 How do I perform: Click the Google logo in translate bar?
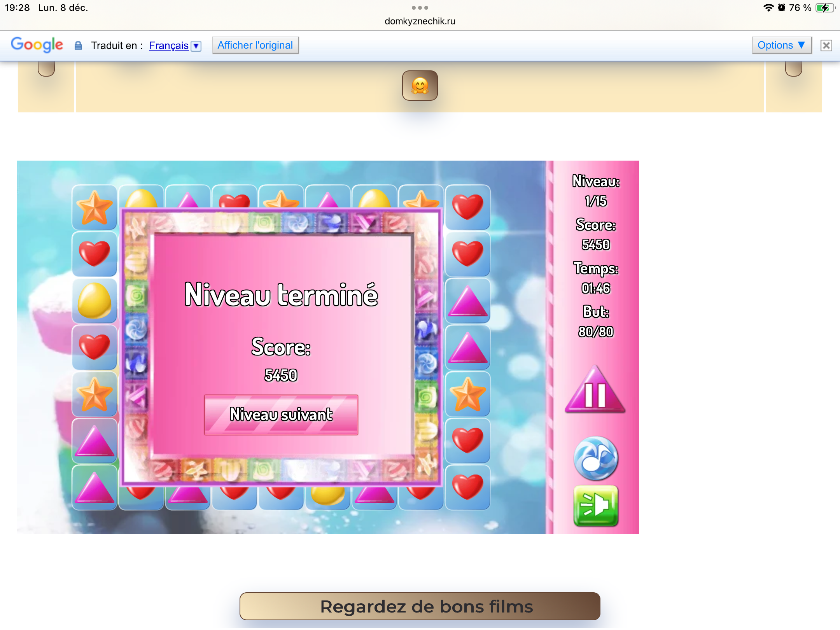click(x=37, y=45)
